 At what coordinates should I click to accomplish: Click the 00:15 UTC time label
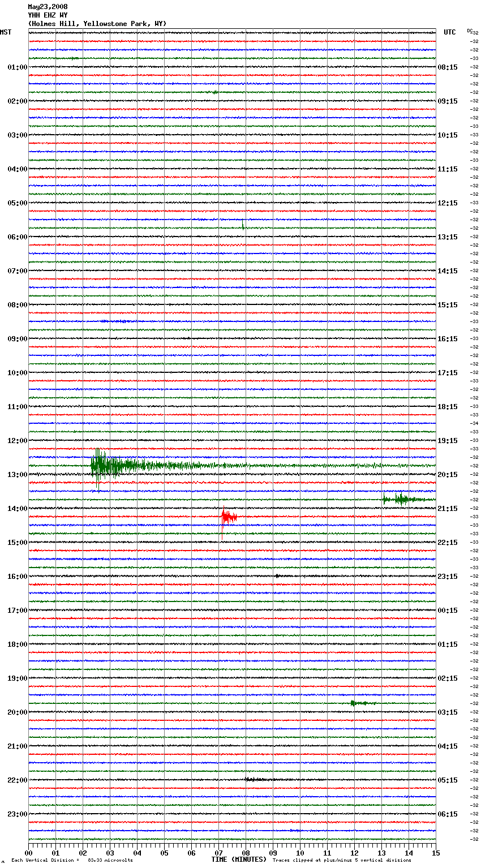(448, 611)
